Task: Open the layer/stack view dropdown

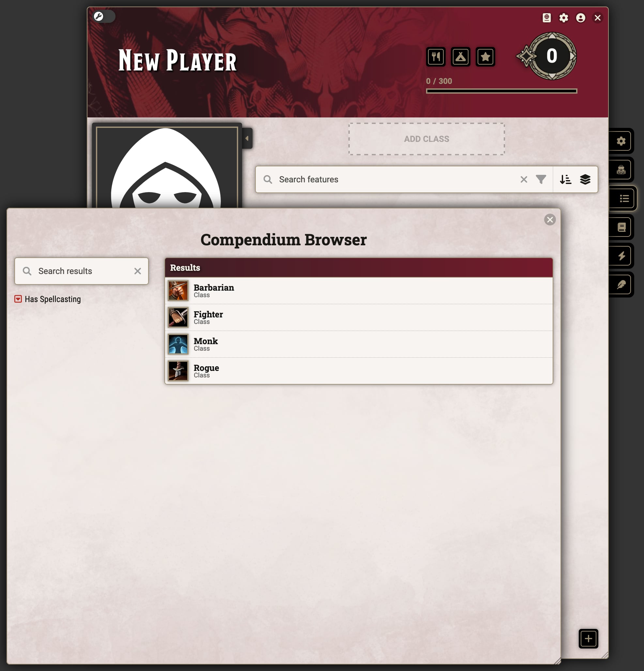Action: [585, 179]
